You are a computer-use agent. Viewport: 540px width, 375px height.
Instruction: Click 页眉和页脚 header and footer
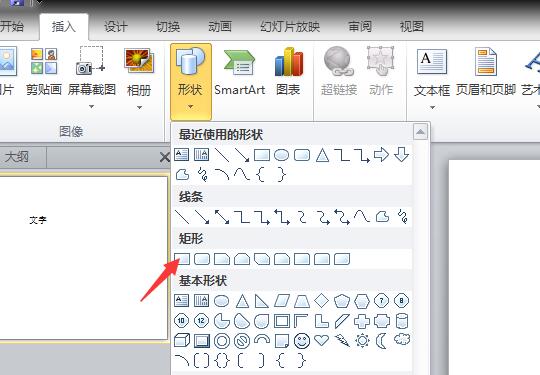point(486,72)
